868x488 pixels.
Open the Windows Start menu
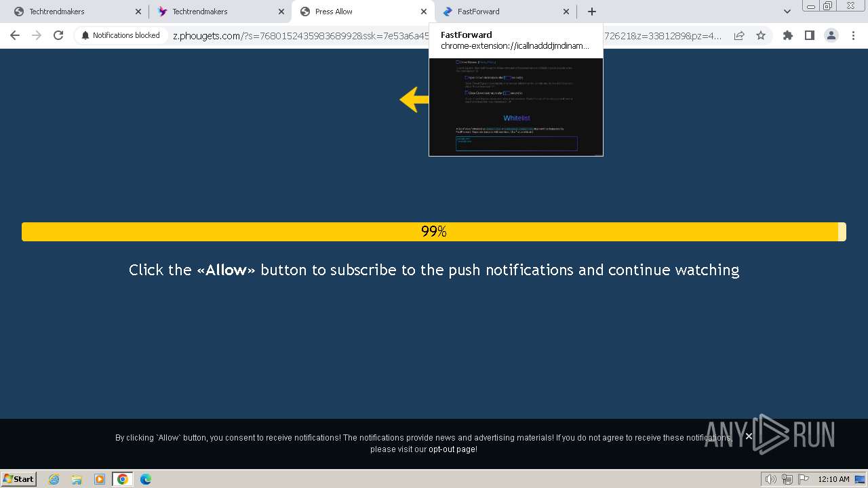tap(19, 479)
